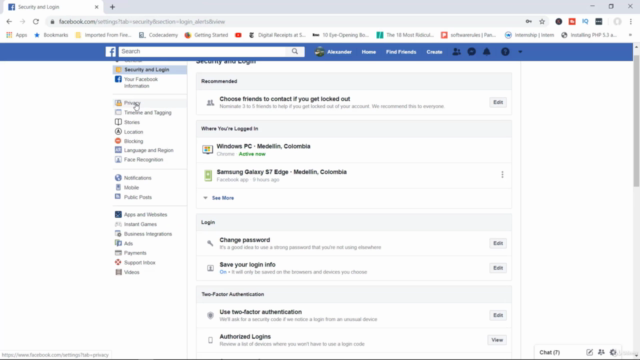Click the page vertical scrollbar

pos(636,121)
